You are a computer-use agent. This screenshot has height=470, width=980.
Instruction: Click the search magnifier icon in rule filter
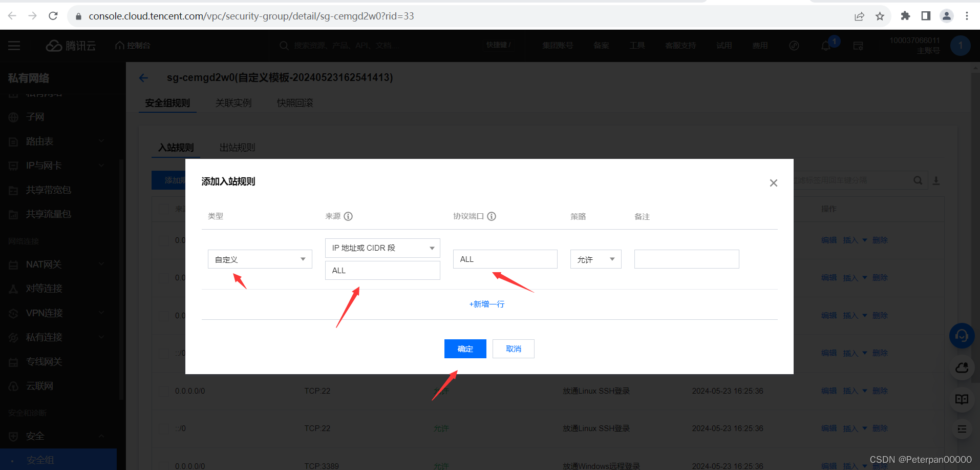tap(918, 180)
